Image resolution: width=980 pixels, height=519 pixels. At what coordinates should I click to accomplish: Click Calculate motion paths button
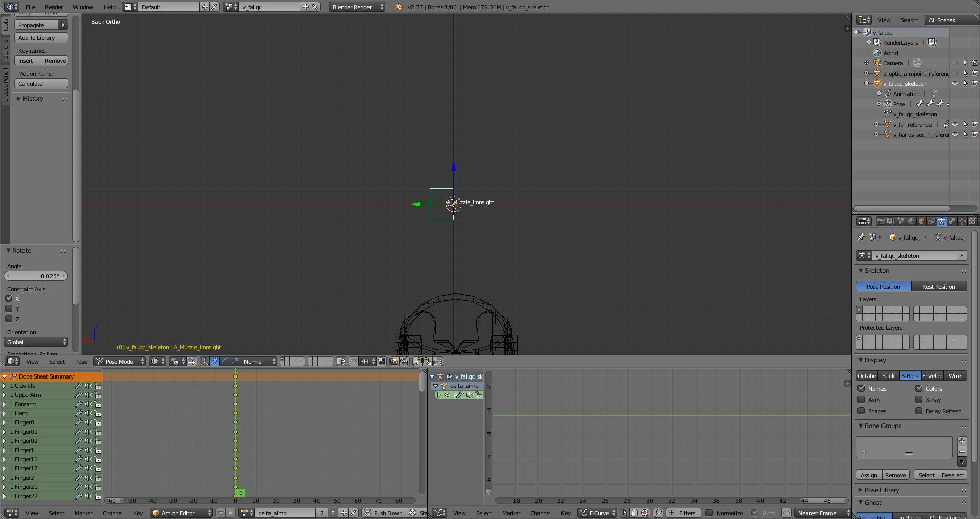41,83
